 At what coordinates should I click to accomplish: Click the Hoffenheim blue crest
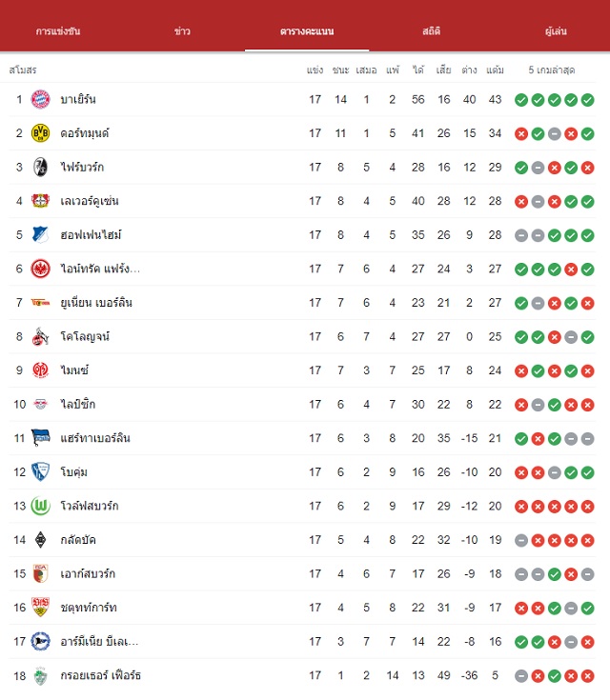[x=40, y=235]
